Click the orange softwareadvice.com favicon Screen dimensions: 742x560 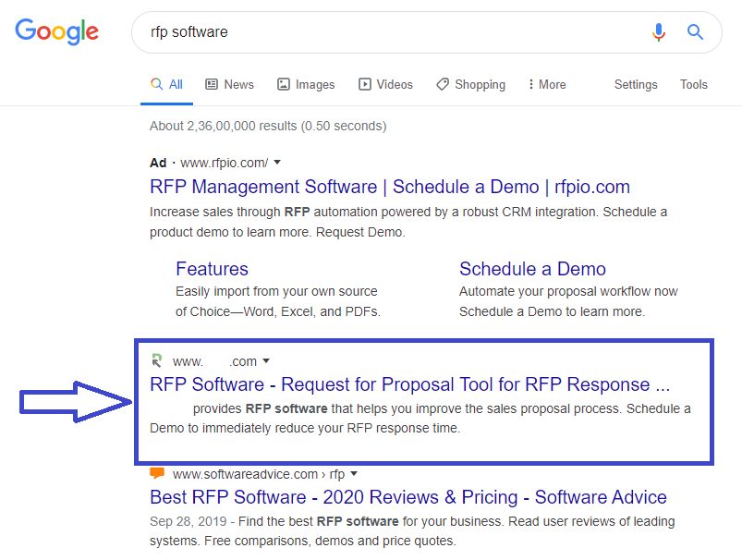pos(157,473)
